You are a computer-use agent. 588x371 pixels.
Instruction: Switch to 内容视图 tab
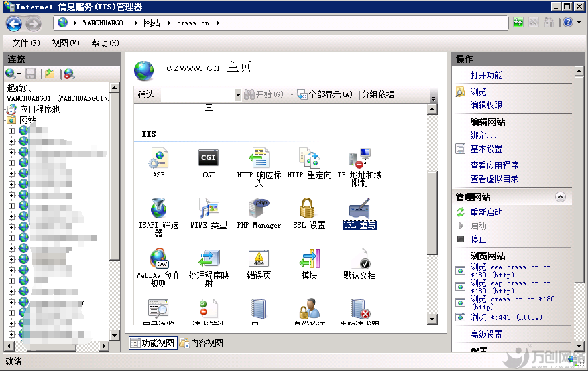point(201,343)
